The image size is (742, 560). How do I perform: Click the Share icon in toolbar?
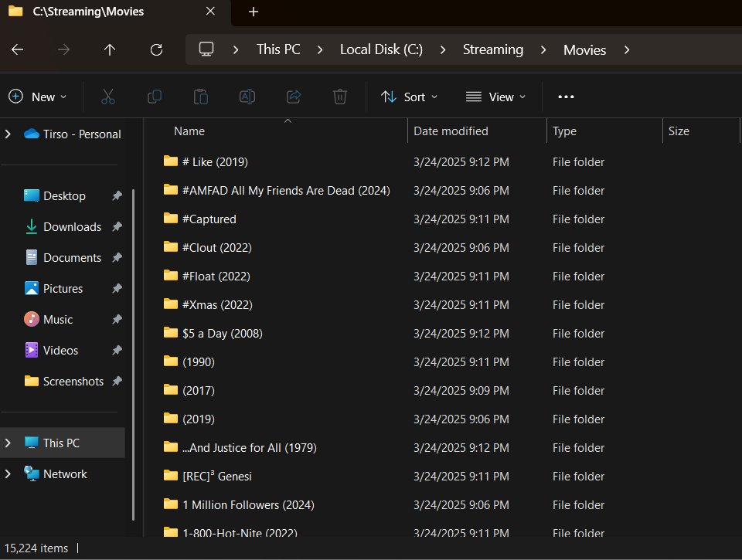(x=294, y=97)
